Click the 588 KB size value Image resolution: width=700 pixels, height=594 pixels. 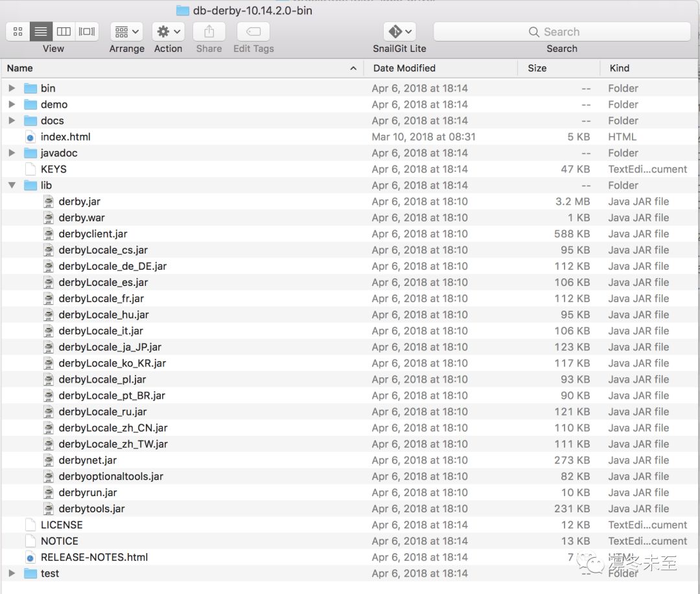click(572, 233)
